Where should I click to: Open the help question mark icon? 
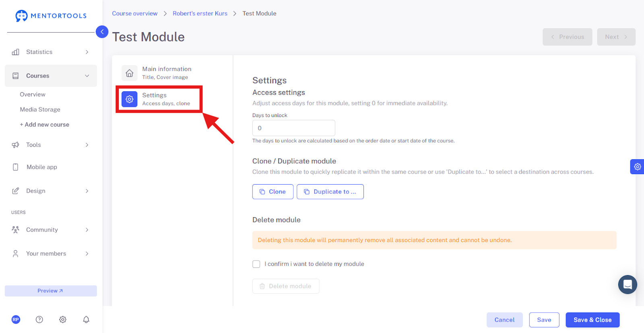pos(39,319)
